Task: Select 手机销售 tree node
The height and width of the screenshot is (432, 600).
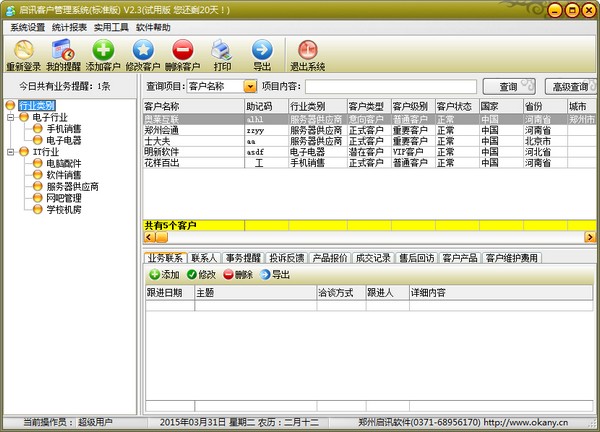Action: pyautogui.click(x=64, y=129)
